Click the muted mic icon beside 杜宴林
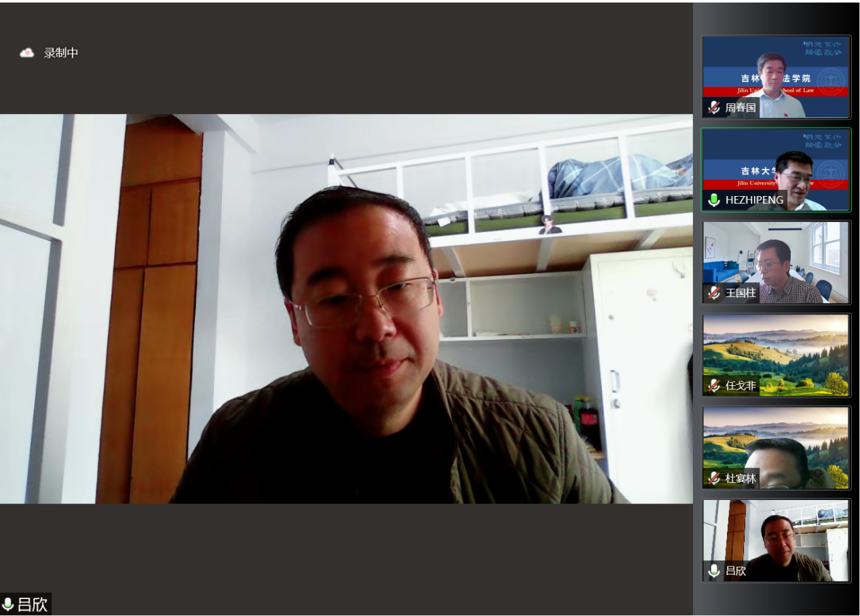The width and height of the screenshot is (860, 616). point(714,478)
